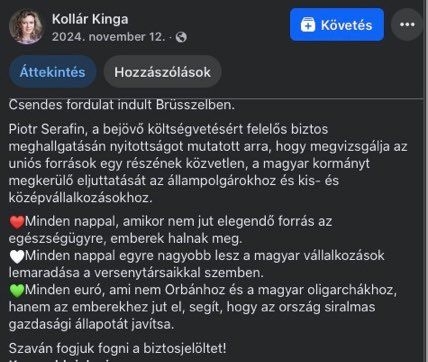Click the line about magyar vállalkozások lemaradása
The height and width of the screenshot is (362, 428).
pyautogui.click(x=197, y=264)
